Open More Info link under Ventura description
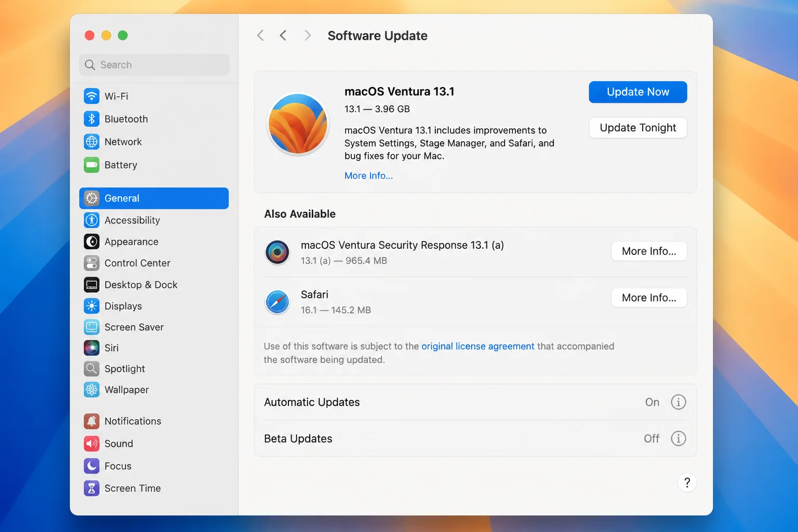Screen dimensions: 798x532 tap(369, 176)
